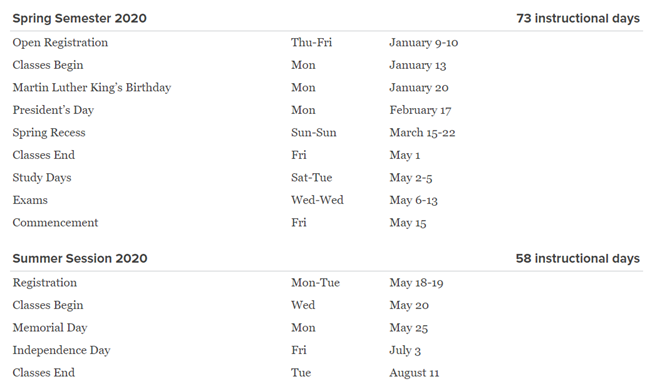The height and width of the screenshot is (389, 650).
Task: Select the January 9-10 date
Action: tap(423, 43)
